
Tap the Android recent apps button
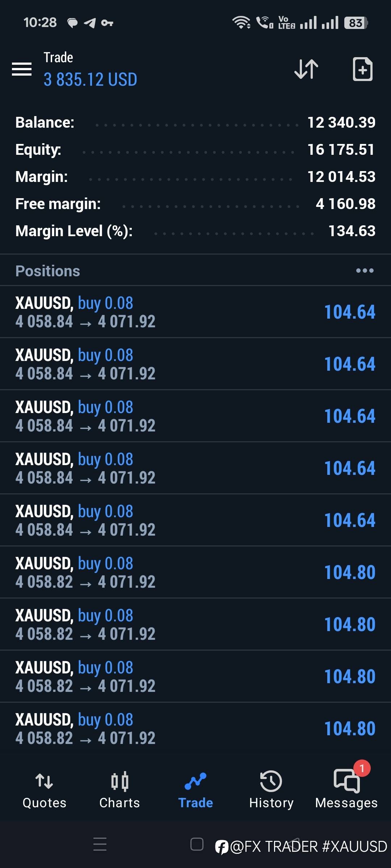point(100,844)
